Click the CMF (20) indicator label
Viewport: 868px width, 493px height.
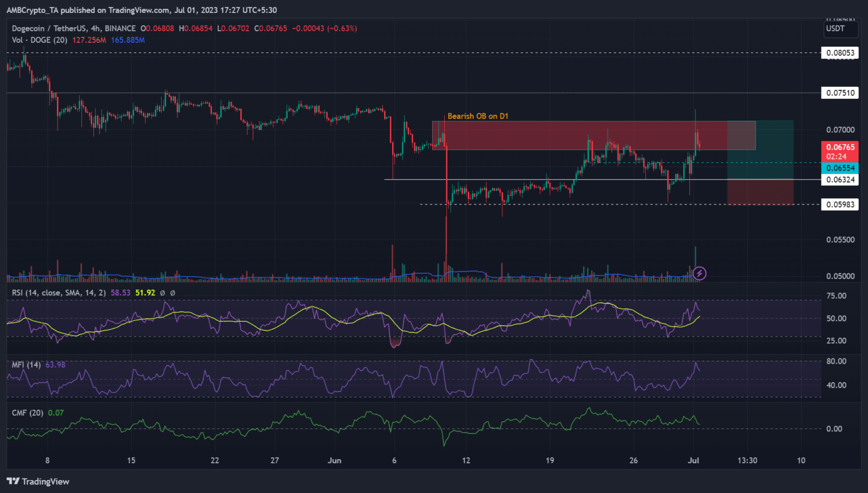(x=27, y=413)
